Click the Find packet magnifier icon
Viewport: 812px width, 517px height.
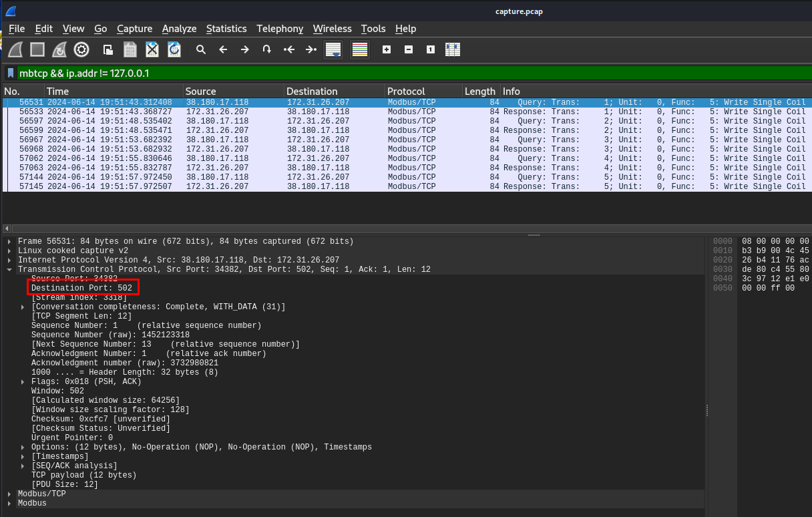coord(201,49)
